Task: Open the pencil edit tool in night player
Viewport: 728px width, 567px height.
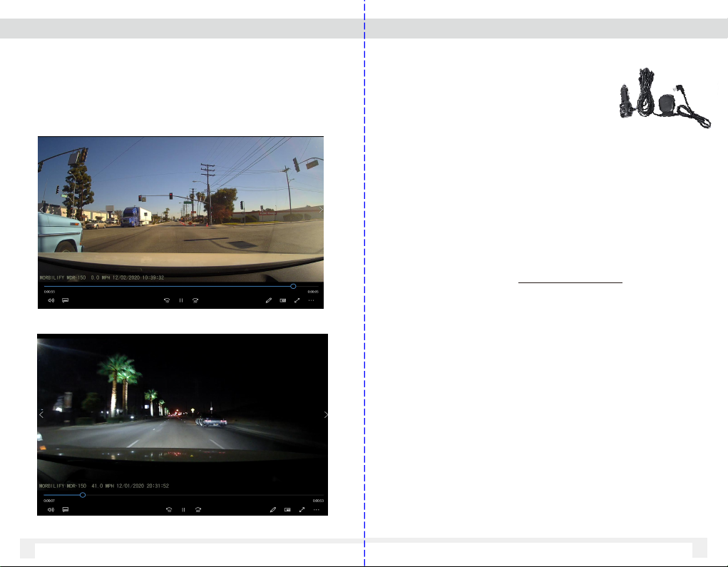Action: tap(273, 509)
